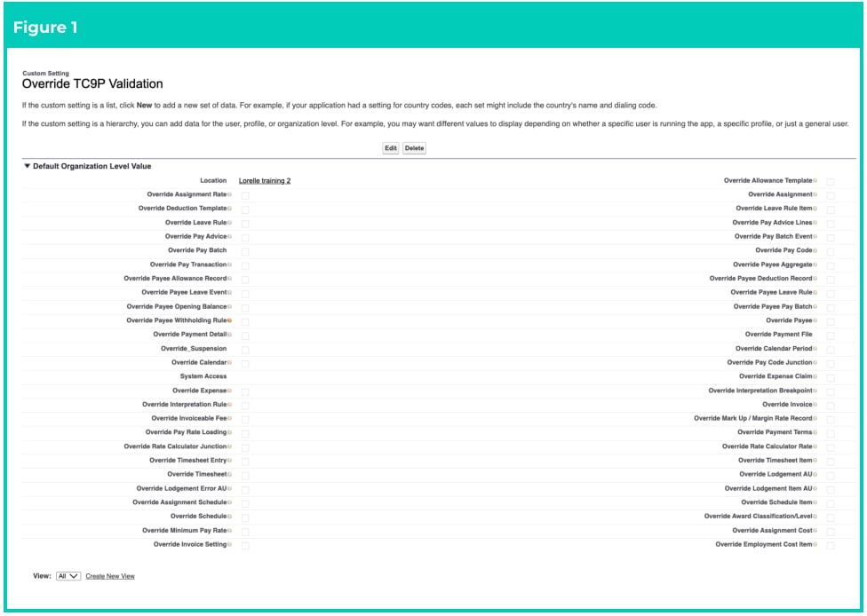Viewport: 867px width, 616px height.
Task: Click the Override Payee Leave Rule label
Action: click(x=771, y=292)
